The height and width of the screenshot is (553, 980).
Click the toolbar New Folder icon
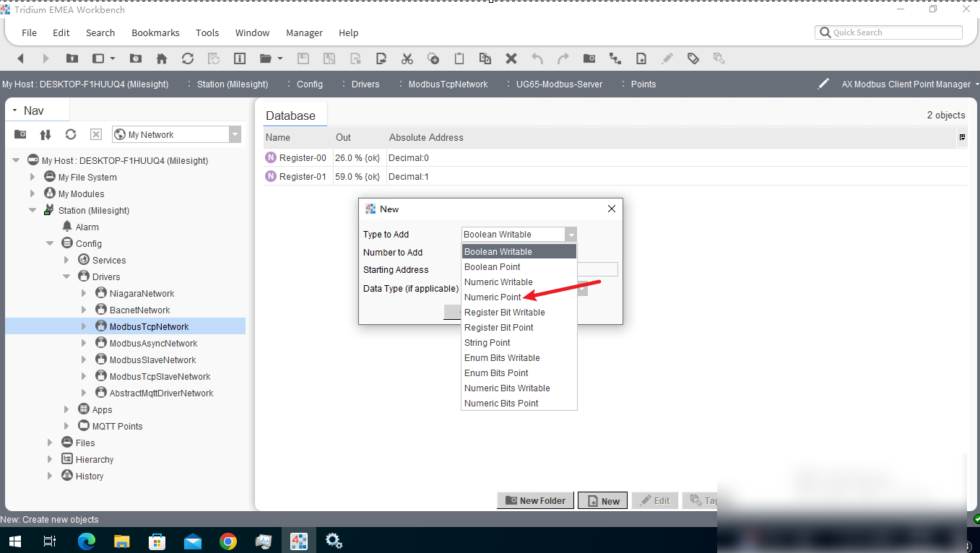[x=589, y=58]
